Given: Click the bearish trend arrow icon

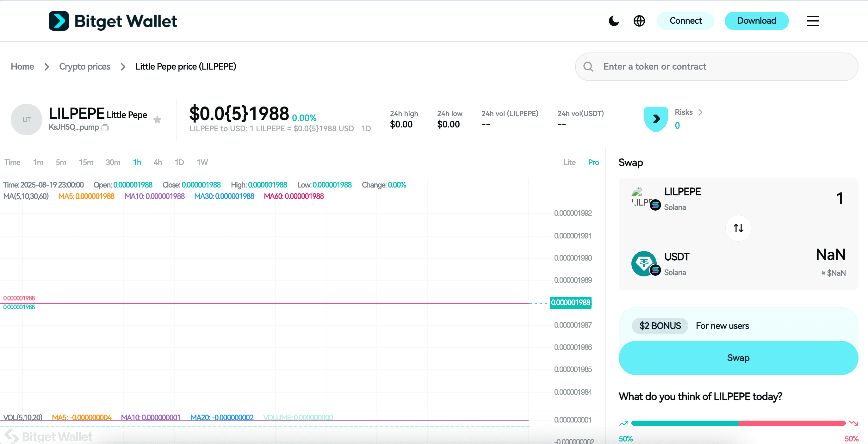Looking at the screenshot, I should coord(853,423).
